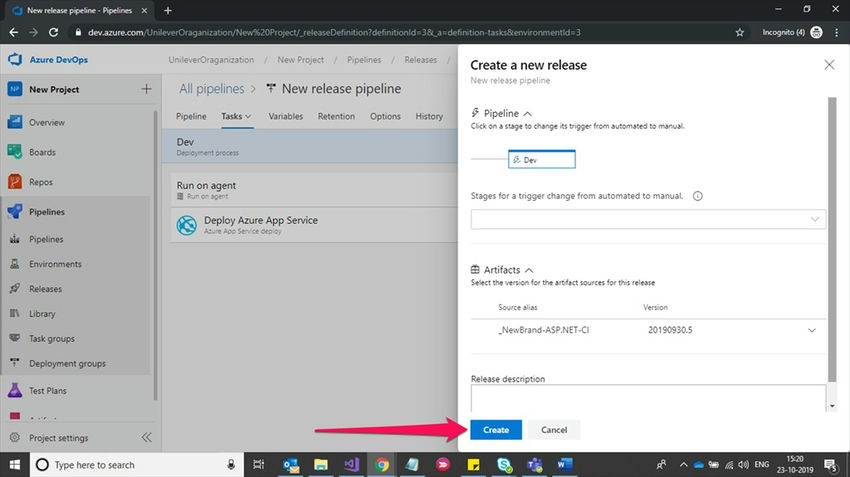This screenshot has height=477, width=850.
Task: Open version dropdown for _NewBrand-ASP.NET-CI
Action: click(x=812, y=330)
